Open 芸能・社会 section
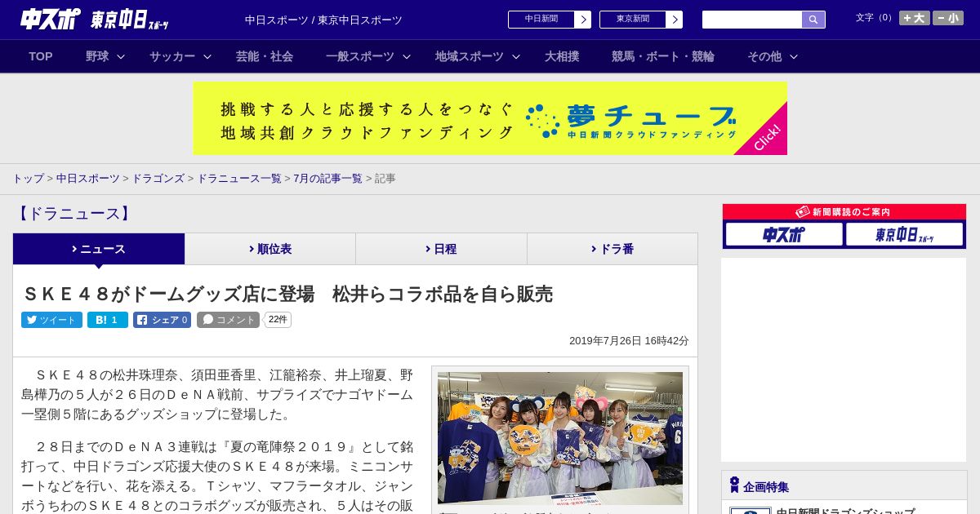 [x=265, y=56]
